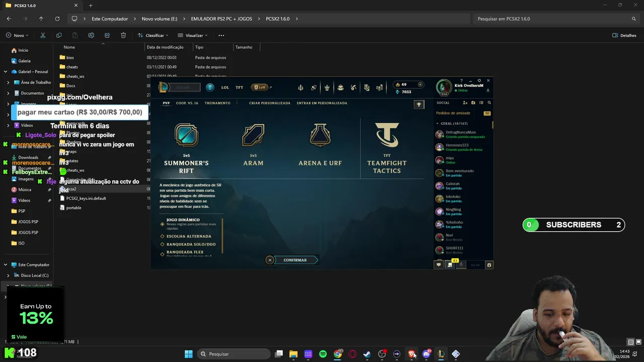Select the PCSX2_keys.ini.default file
This screenshot has width=644, height=362.
pos(86,198)
